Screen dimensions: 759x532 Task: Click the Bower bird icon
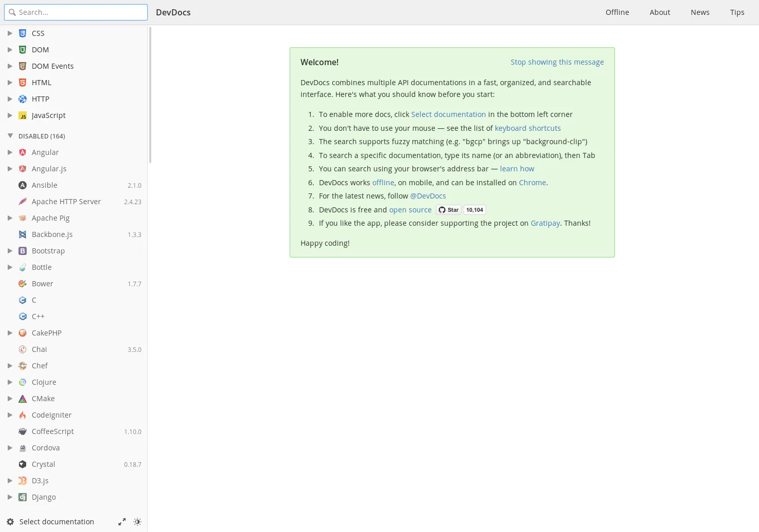(23, 284)
